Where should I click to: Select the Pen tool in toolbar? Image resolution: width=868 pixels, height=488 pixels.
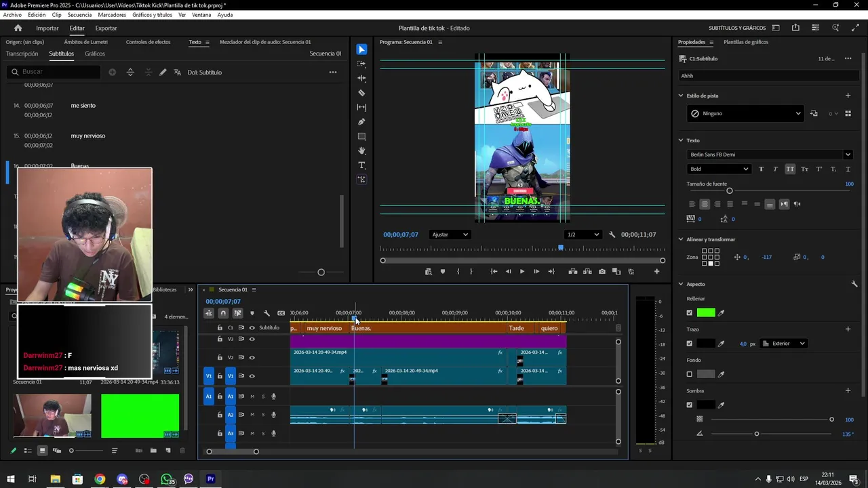click(x=361, y=122)
